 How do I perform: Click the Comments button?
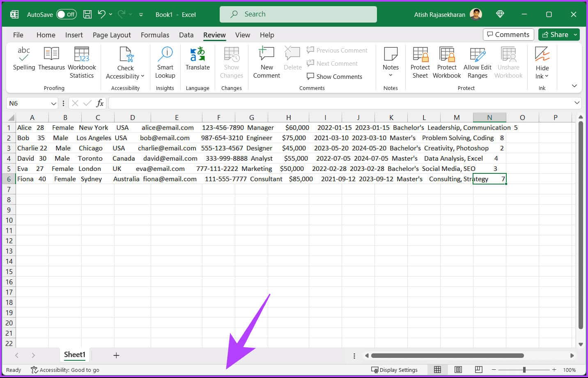tap(508, 35)
